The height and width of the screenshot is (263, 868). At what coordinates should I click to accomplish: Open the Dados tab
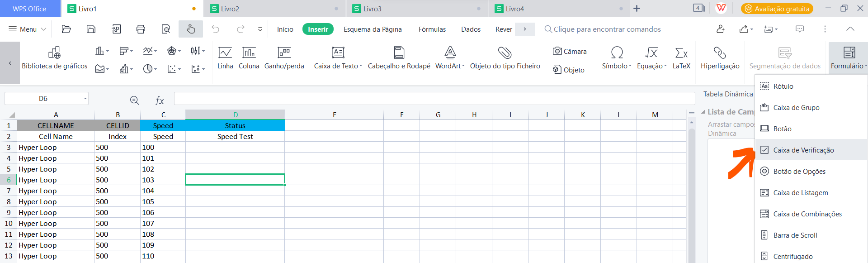coord(471,29)
